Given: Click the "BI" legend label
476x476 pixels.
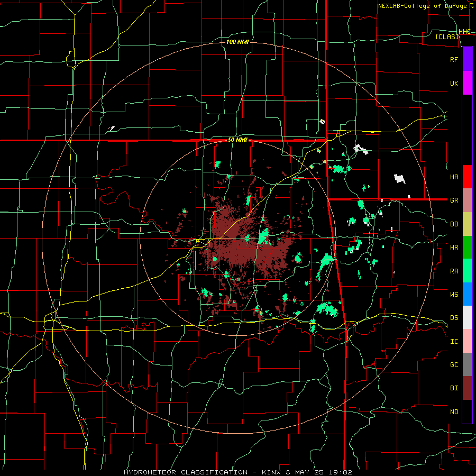Looking at the screenshot, I should pyautogui.click(x=454, y=388).
